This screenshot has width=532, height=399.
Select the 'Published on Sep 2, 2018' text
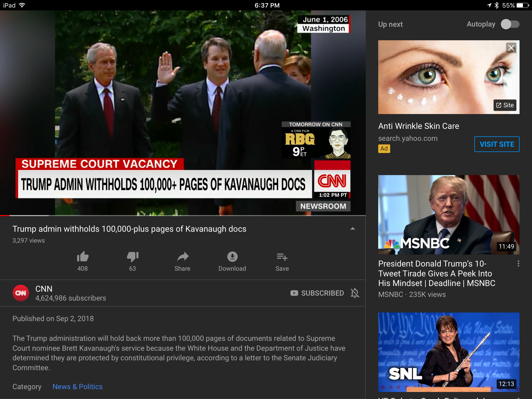(x=53, y=318)
